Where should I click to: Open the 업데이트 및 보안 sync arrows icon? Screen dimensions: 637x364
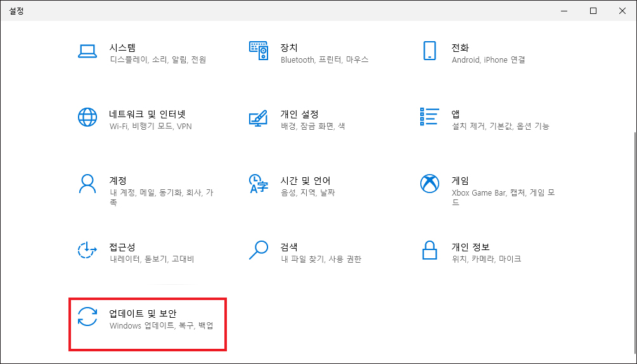coord(87,317)
